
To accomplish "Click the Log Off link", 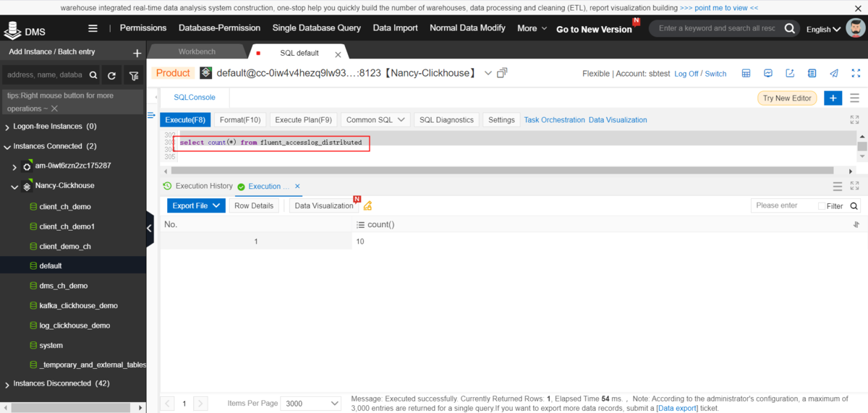I will pyautogui.click(x=686, y=74).
